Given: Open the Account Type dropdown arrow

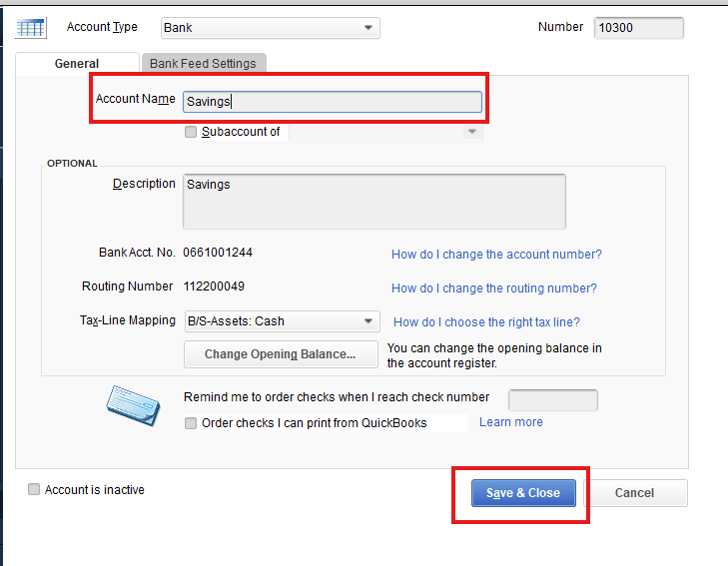Looking at the screenshot, I should (x=368, y=28).
